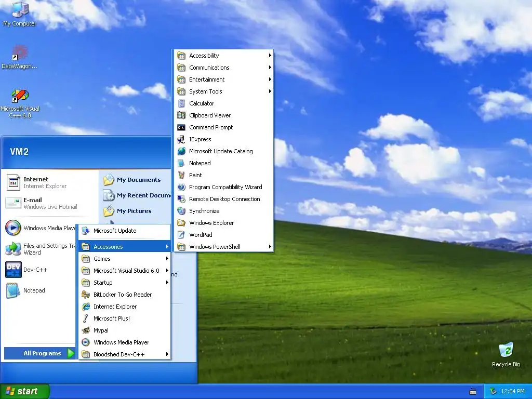Click the Microsoft Update icon in All Programs
Viewport: 532px width, 399px height.
point(86,231)
